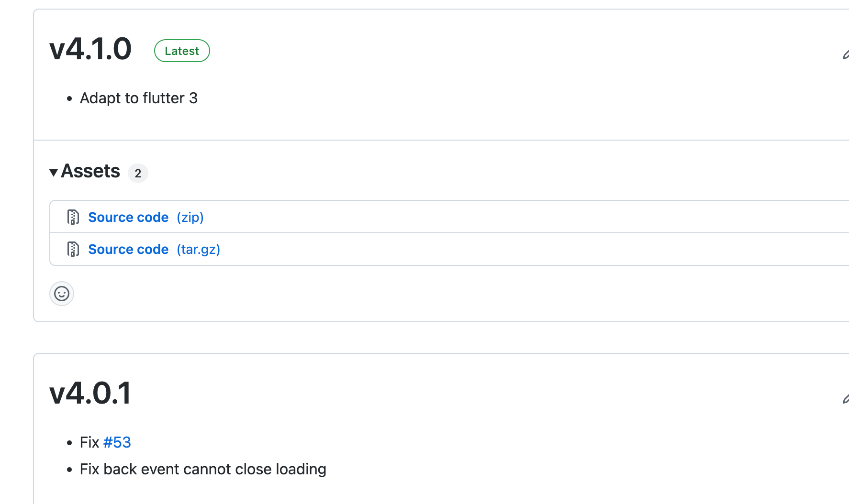Click the zip file icon beside Source code (zip)
The height and width of the screenshot is (504, 849).
pyautogui.click(x=73, y=217)
